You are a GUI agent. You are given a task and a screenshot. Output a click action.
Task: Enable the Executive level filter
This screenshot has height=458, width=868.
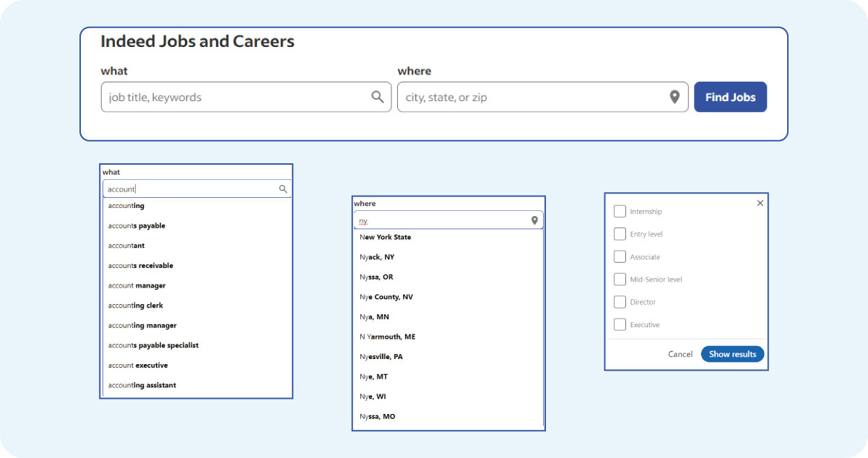620,324
